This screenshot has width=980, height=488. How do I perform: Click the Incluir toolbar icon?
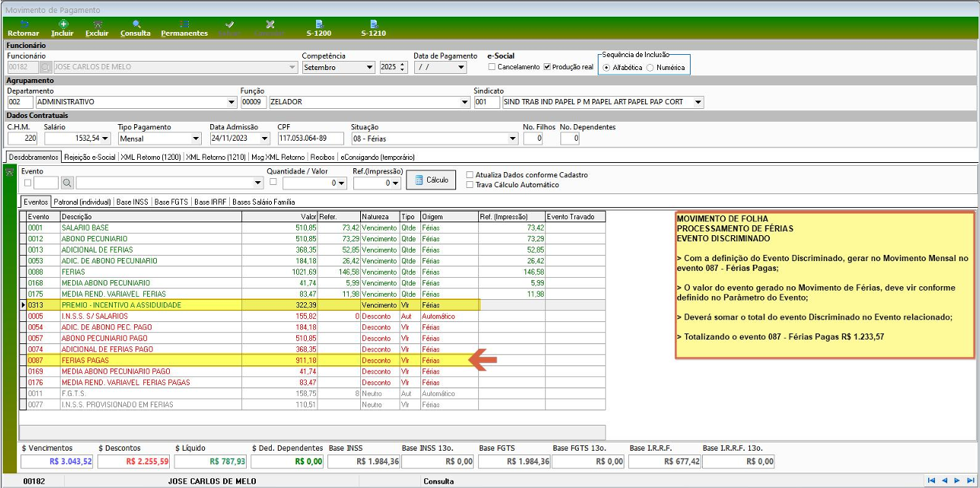(x=62, y=28)
